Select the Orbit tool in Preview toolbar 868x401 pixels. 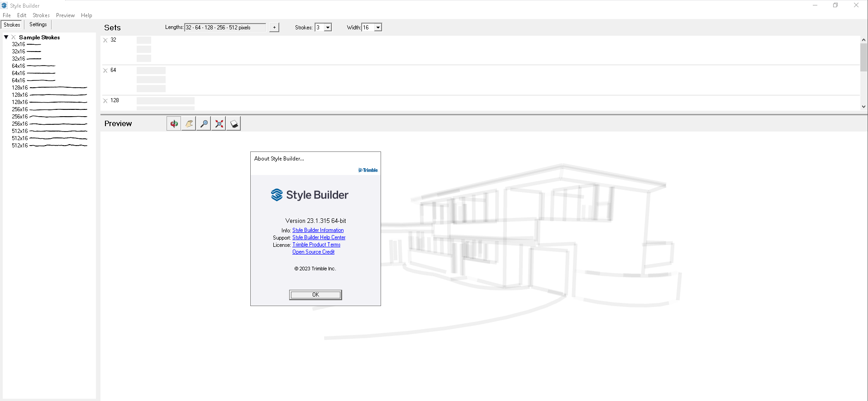[x=174, y=123]
